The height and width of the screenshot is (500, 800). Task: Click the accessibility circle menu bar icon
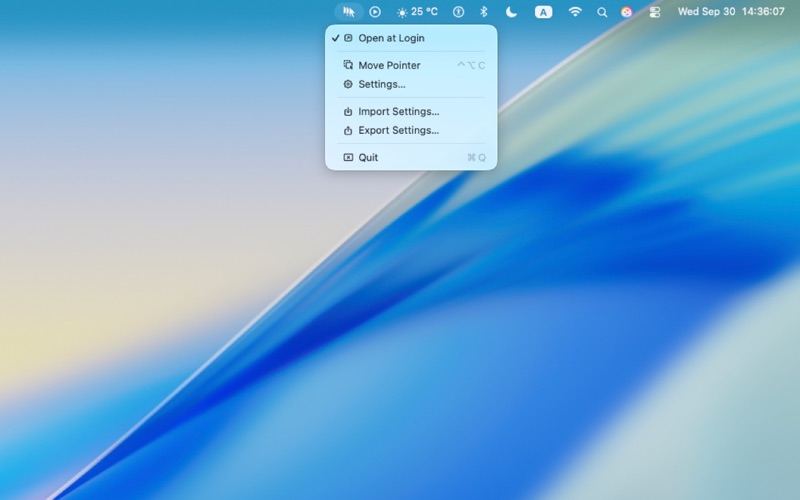(458, 12)
